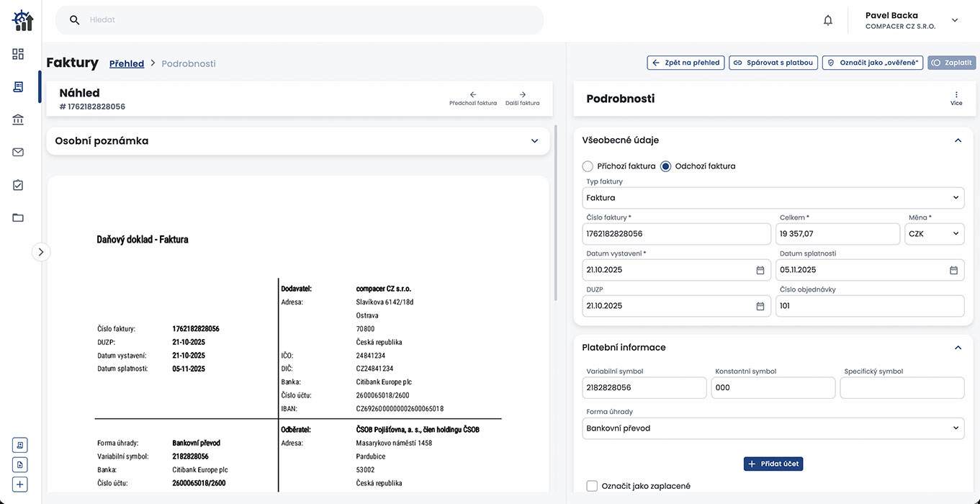980x504 pixels.
Task: Open the notifications bell
Action: point(827,20)
